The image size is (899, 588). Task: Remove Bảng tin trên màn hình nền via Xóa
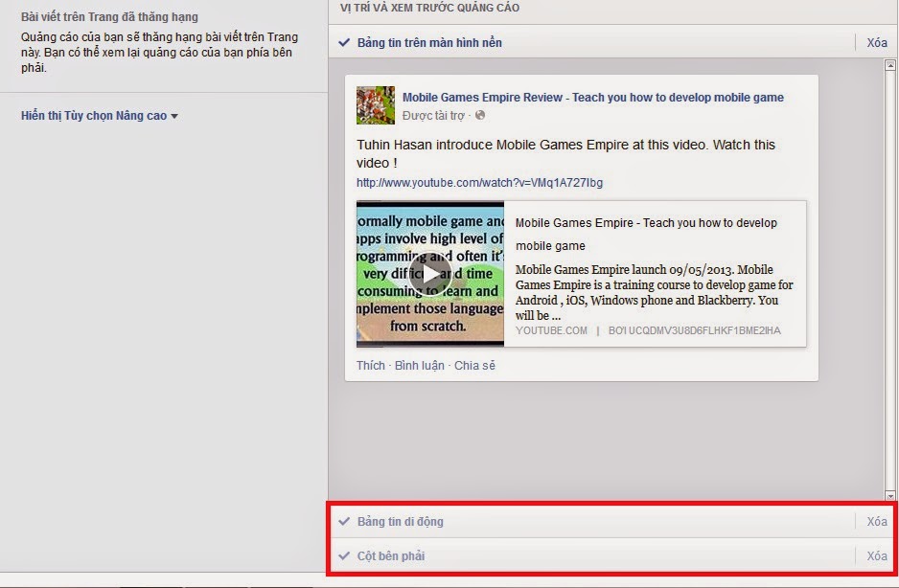click(x=877, y=42)
